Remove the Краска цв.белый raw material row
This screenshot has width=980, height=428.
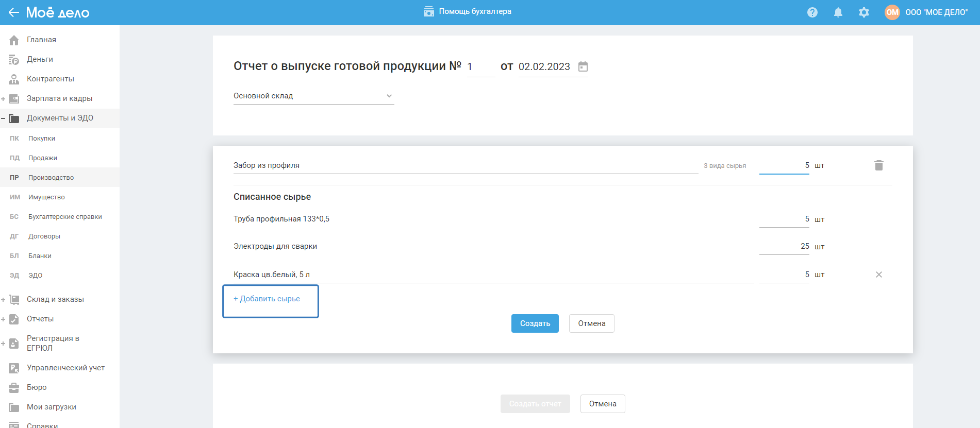tap(879, 275)
